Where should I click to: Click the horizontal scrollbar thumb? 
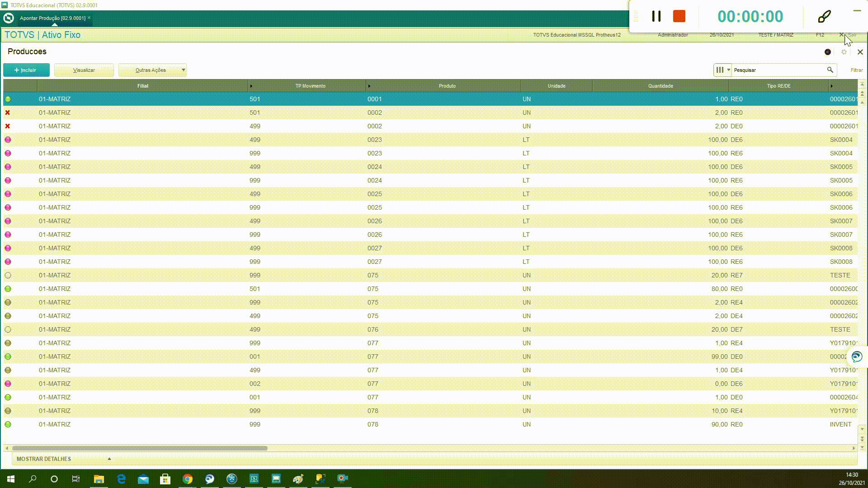140,448
